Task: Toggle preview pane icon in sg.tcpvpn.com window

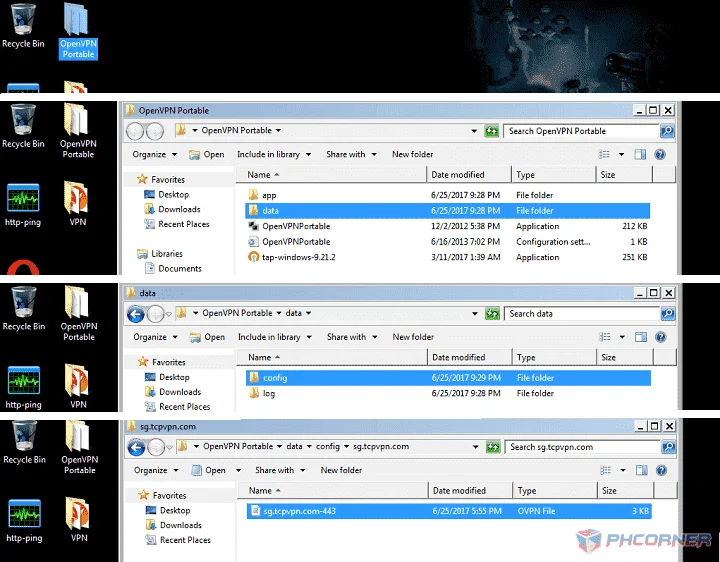Action: pos(642,471)
